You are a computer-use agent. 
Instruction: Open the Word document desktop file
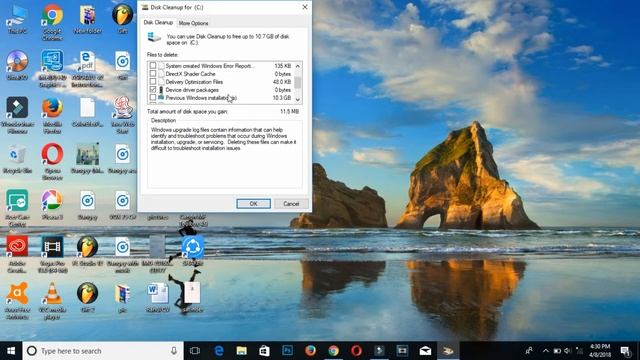click(158, 298)
